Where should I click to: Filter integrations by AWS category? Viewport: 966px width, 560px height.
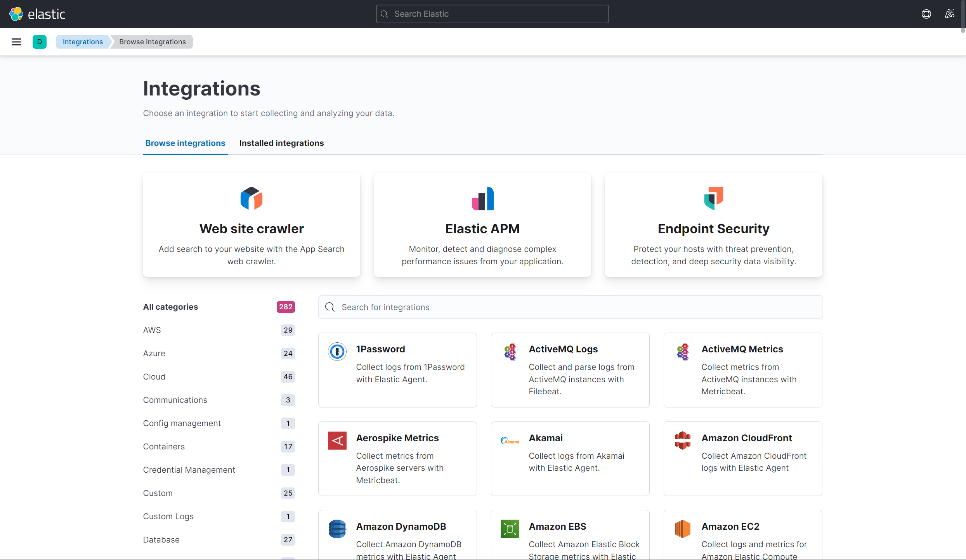[219, 330]
